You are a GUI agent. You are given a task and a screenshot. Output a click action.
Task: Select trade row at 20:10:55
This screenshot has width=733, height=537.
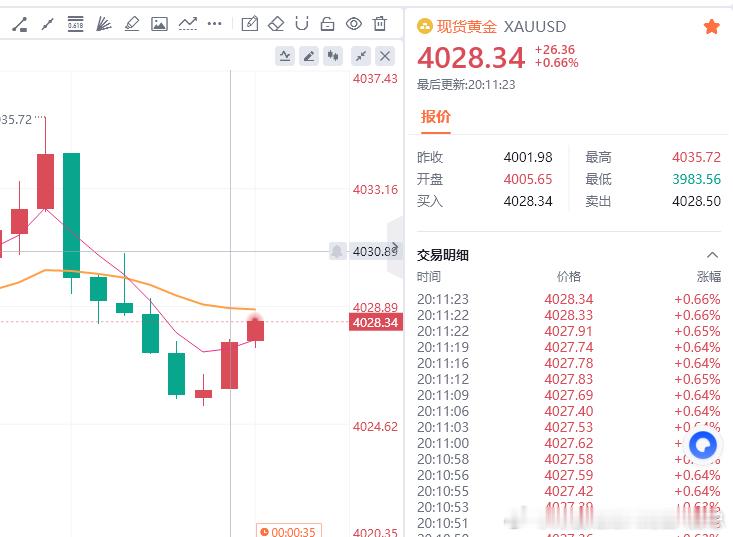[x=569, y=491]
